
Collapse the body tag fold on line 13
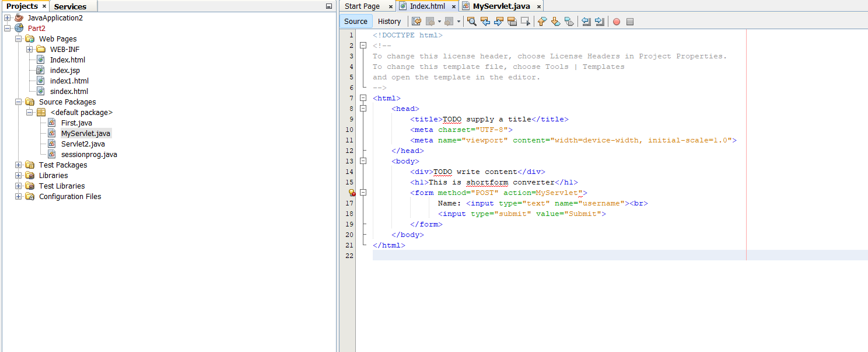click(x=363, y=161)
